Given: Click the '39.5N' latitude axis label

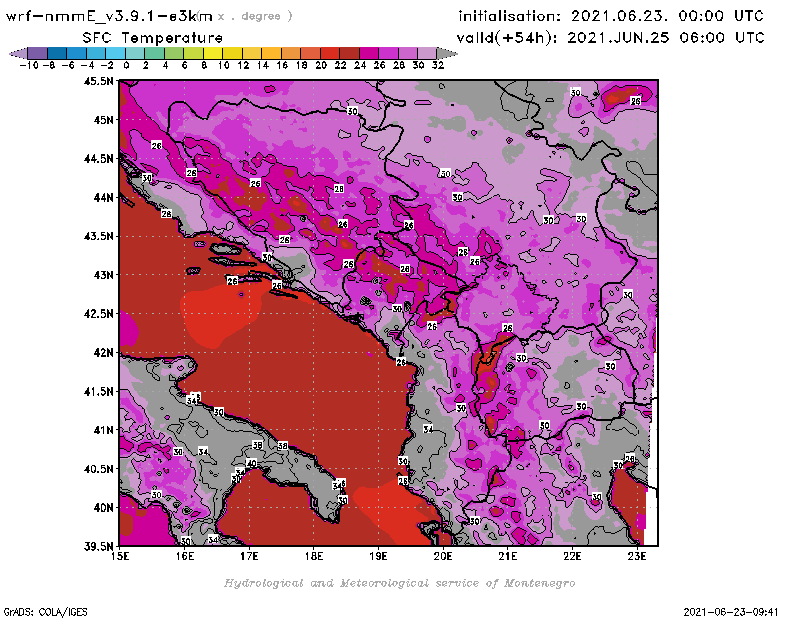Looking at the screenshot, I should [98, 547].
